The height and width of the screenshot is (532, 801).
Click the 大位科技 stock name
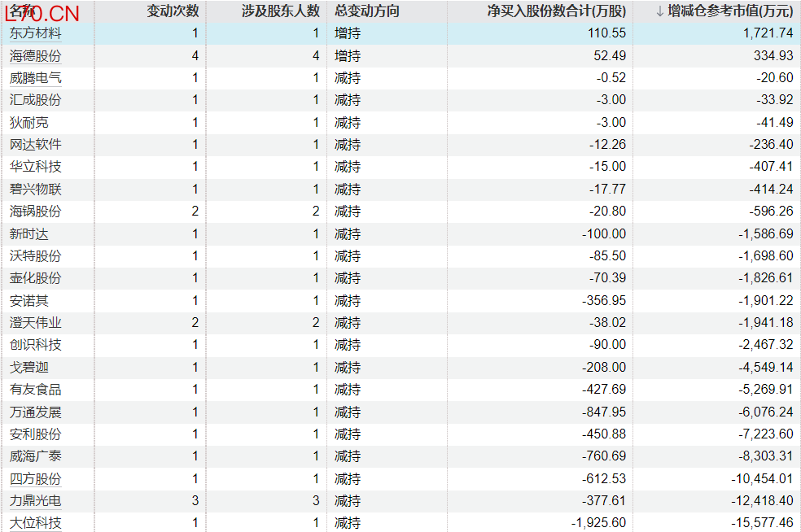click(x=35, y=523)
